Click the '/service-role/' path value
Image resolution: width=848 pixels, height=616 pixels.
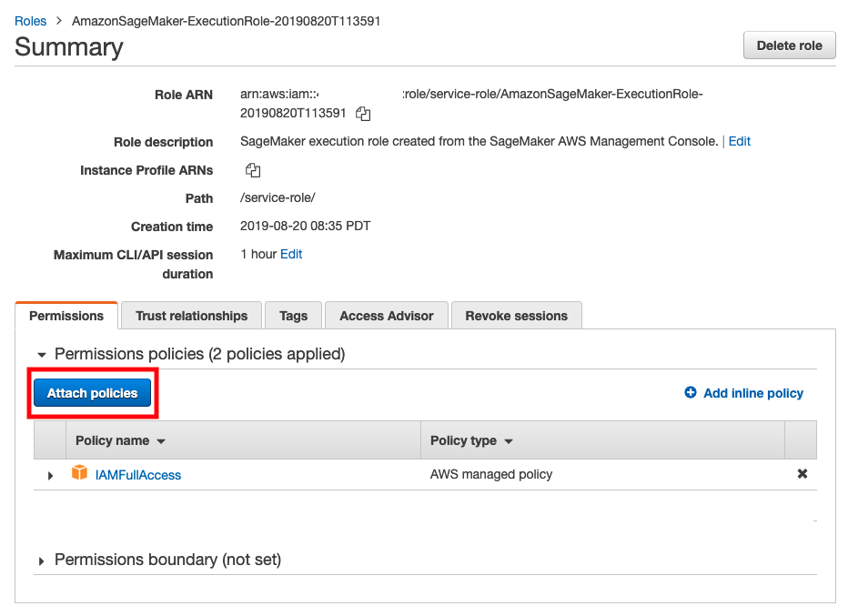click(278, 198)
